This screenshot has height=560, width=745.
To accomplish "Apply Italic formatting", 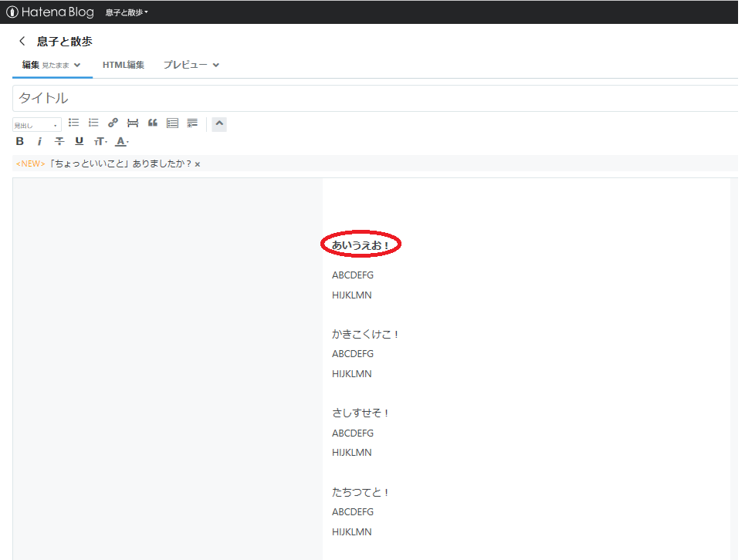I will pyautogui.click(x=39, y=141).
